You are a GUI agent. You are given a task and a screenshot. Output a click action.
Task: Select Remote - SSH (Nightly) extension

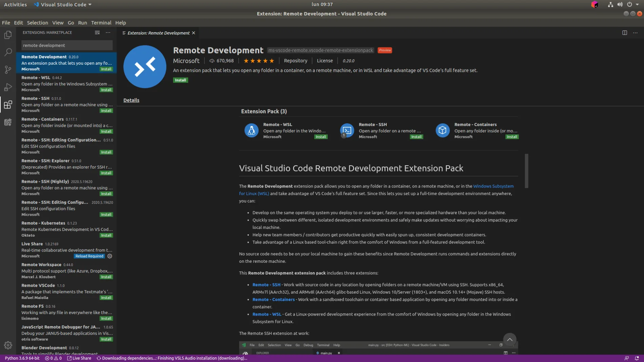click(x=67, y=187)
